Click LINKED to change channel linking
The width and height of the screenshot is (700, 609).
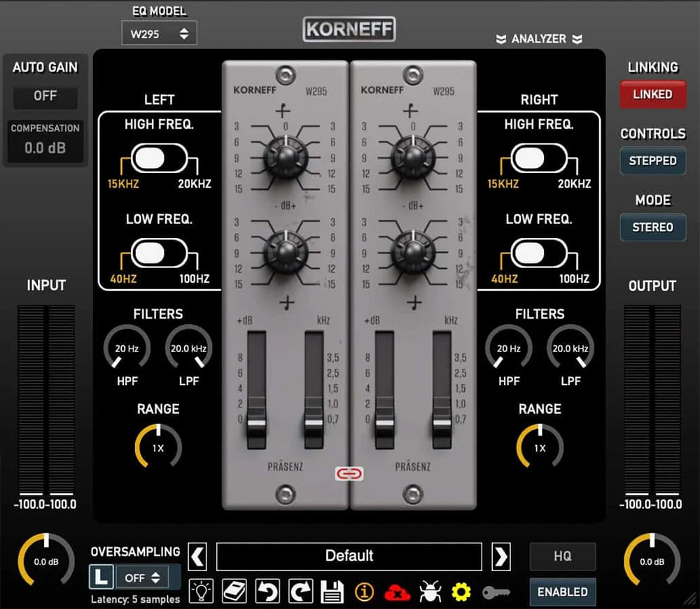click(652, 94)
